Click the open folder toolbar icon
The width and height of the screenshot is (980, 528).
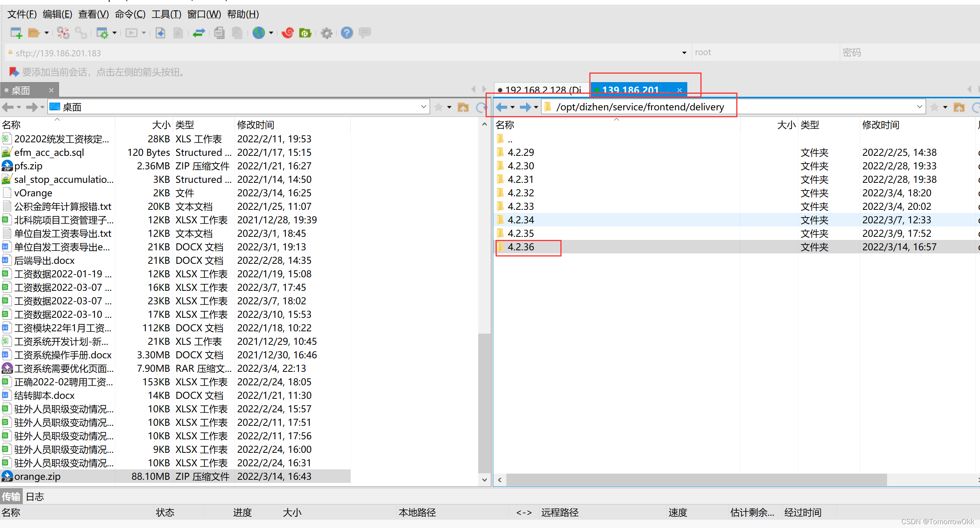pos(34,33)
